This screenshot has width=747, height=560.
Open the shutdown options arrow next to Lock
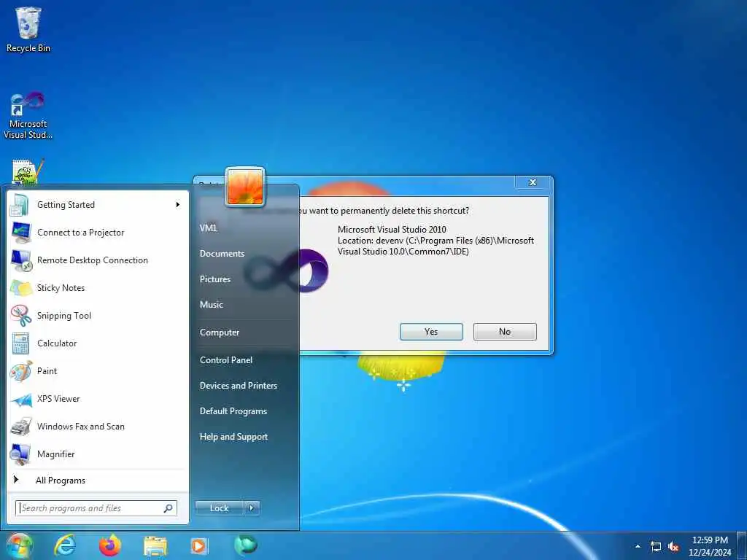point(252,508)
